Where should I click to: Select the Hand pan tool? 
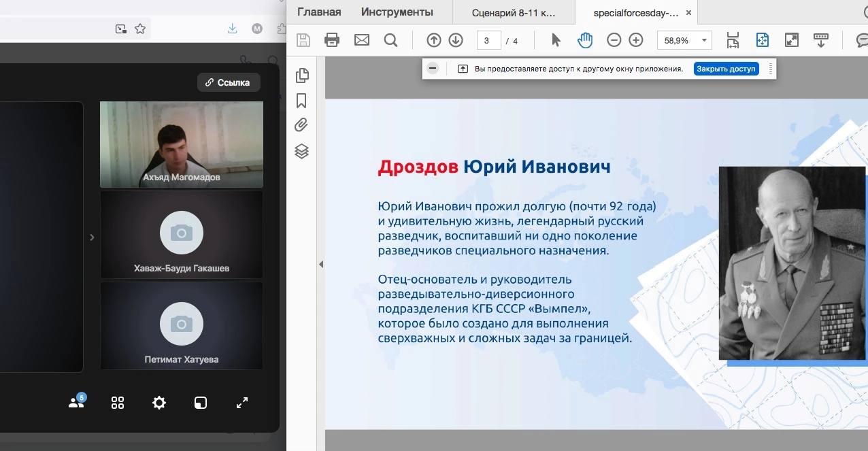(585, 40)
